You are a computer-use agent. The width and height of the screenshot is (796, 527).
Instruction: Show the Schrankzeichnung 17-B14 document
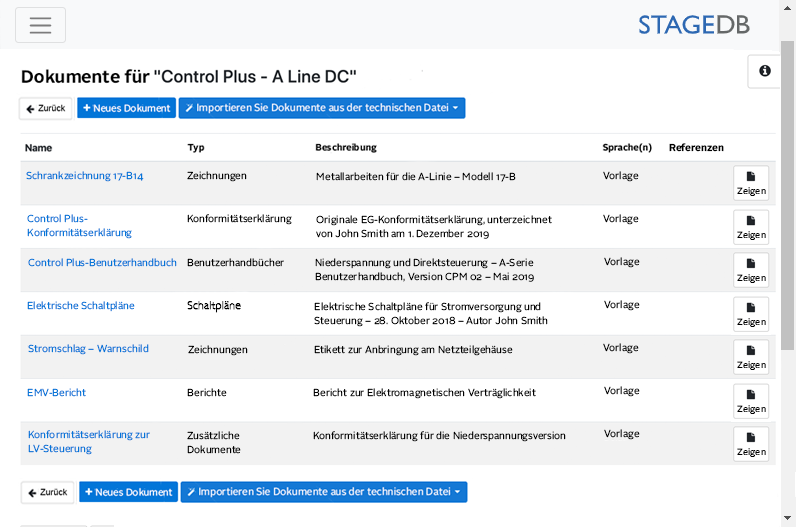coord(750,183)
